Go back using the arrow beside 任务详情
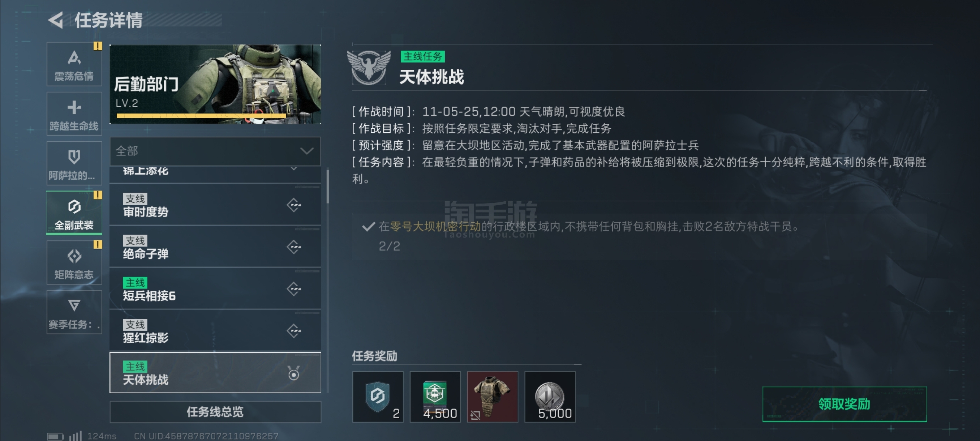Image resolution: width=980 pixels, height=441 pixels. (x=56, y=20)
